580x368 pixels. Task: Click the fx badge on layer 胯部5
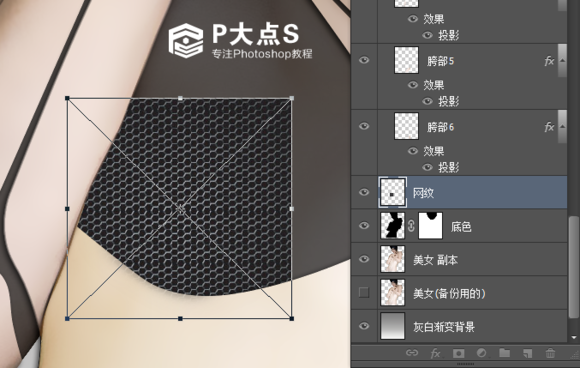click(x=549, y=61)
